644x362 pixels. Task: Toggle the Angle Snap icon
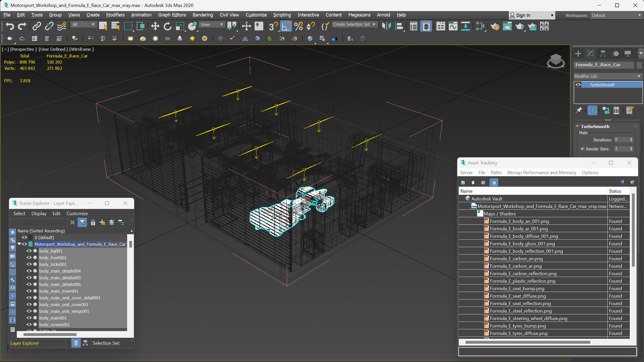coord(286,26)
